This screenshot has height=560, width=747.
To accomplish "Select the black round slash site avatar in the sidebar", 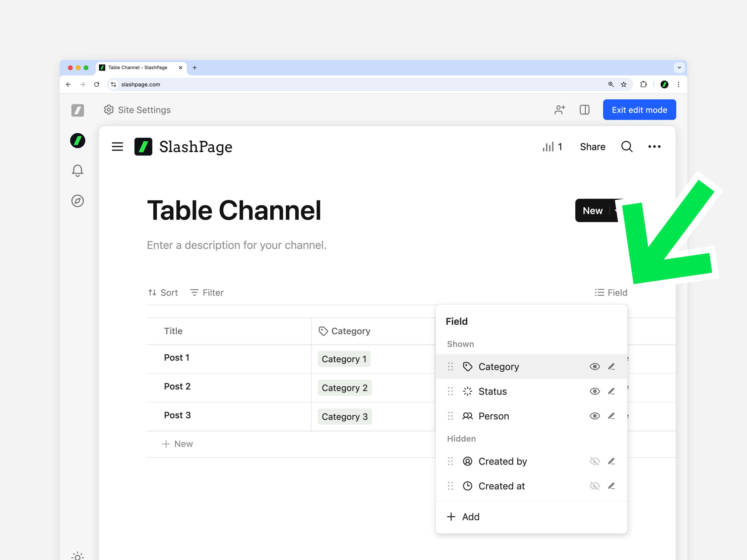I will coord(78,140).
